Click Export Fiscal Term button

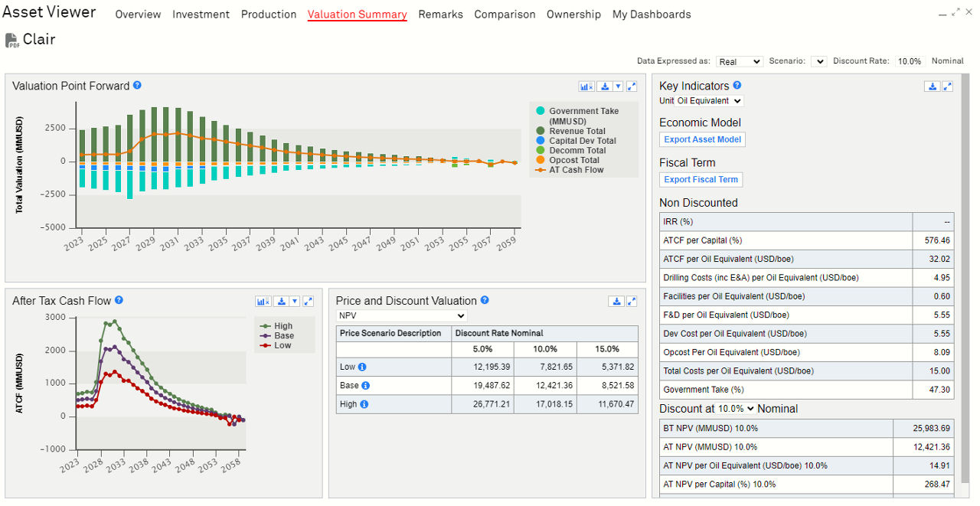click(701, 179)
